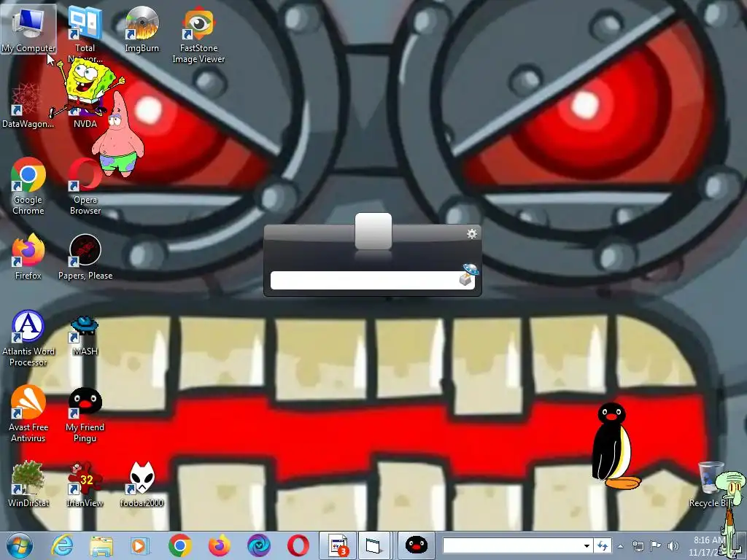Viewport: 747px width, 560px height.
Task: Click the Pingu penguin desktop character
Action: (x=614, y=446)
